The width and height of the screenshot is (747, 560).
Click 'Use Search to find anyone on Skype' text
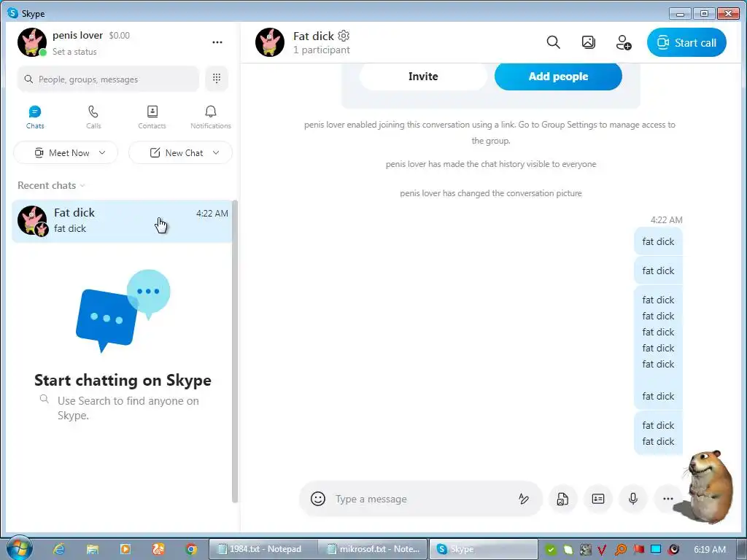[x=128, y=408]
